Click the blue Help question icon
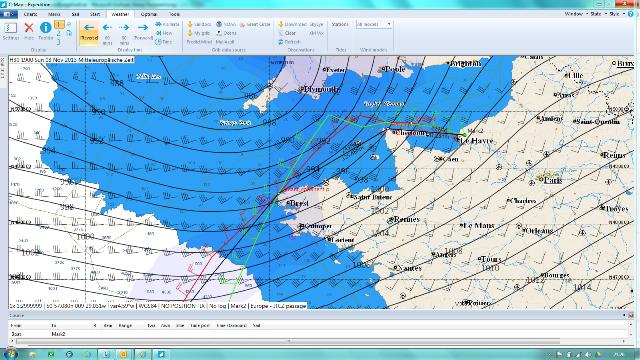640x360 pixels. (631, 14)
